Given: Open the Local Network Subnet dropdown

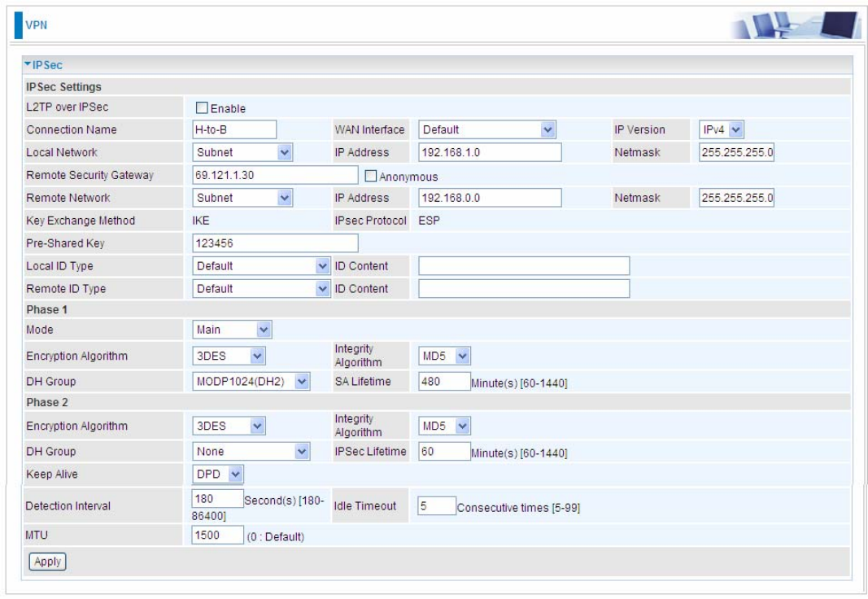Looking at the screenshot, I should coord(242,152).
